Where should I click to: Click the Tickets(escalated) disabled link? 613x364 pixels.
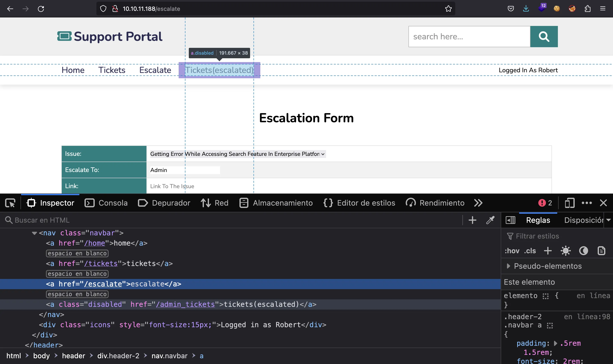[219, 70]
